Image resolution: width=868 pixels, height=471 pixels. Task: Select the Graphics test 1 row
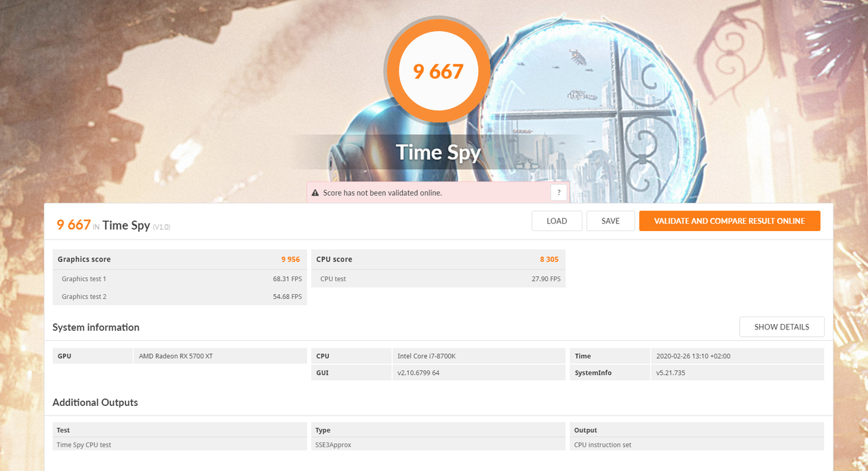click(180, 279)
